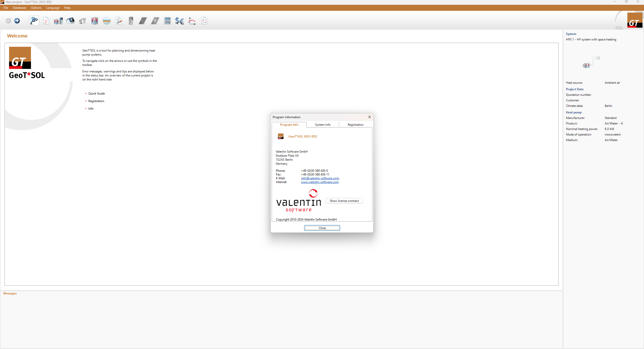Click the new project icon in toolbar
644x349 pixels.
[46, 21]
